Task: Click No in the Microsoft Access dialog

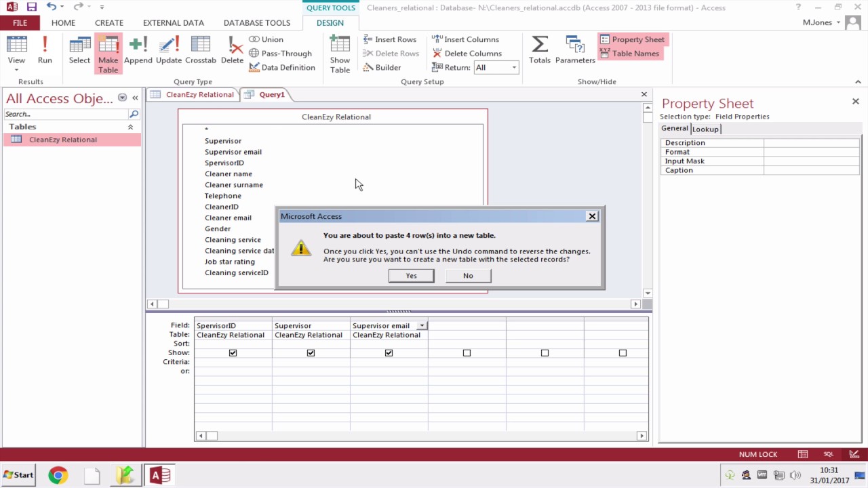Action: [x=468, y=276]
